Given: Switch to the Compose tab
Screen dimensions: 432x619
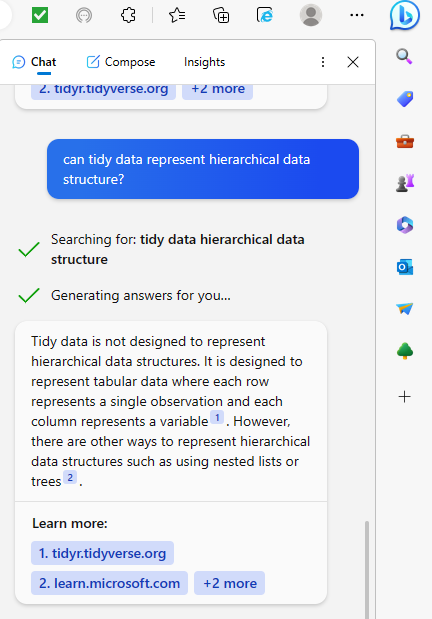Looking at the screenshot, I should tap(121, 62).
